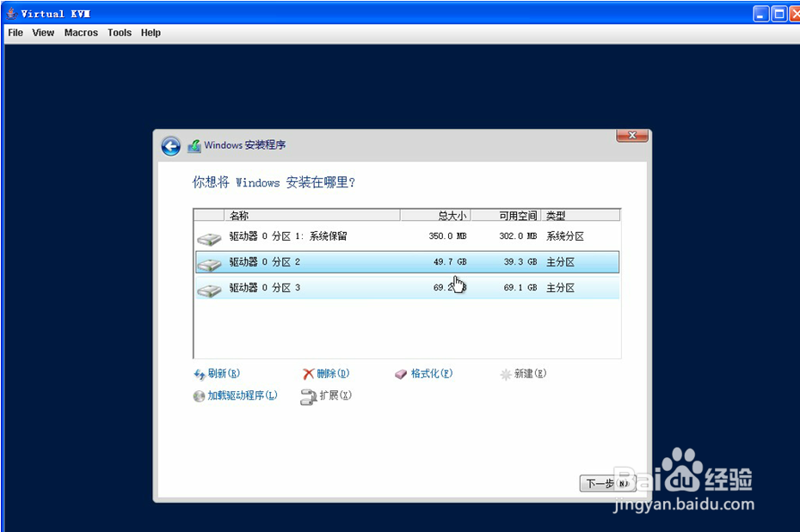Select the 系统保留 partition row
The height and width of the screenshot is (532, 800).
tap(344, 235)
